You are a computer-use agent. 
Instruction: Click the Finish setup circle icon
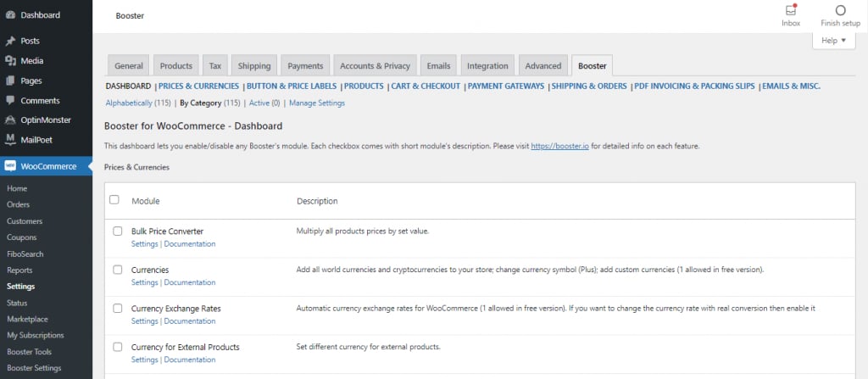point(840,11)
